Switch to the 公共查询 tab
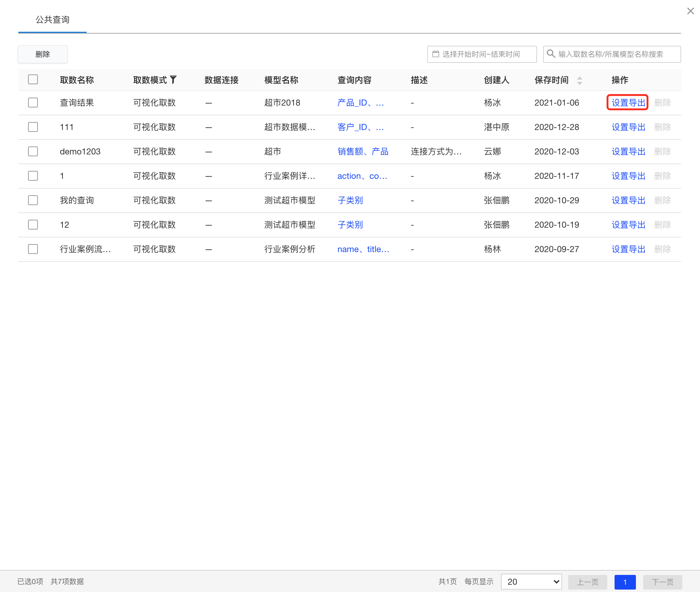Screen dimensions: 700x592 [x=52, y=20]
